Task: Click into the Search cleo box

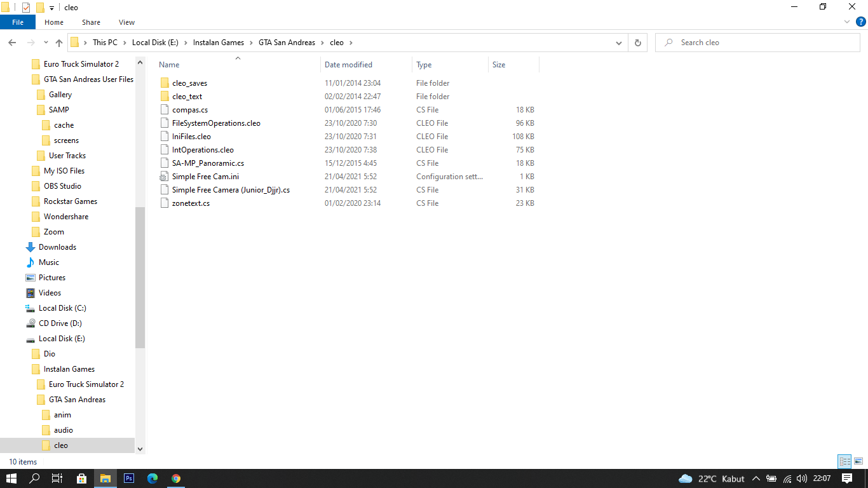Action: pos(757,43)
